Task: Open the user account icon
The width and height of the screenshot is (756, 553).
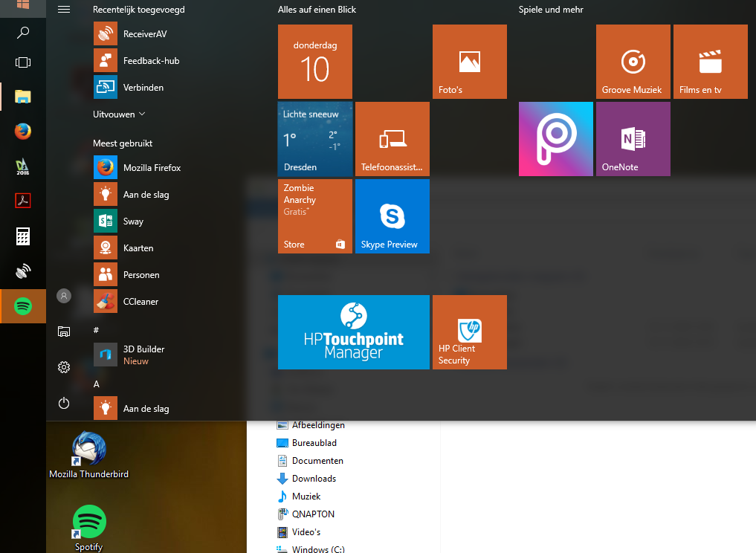Action: (x=64, y=296)
